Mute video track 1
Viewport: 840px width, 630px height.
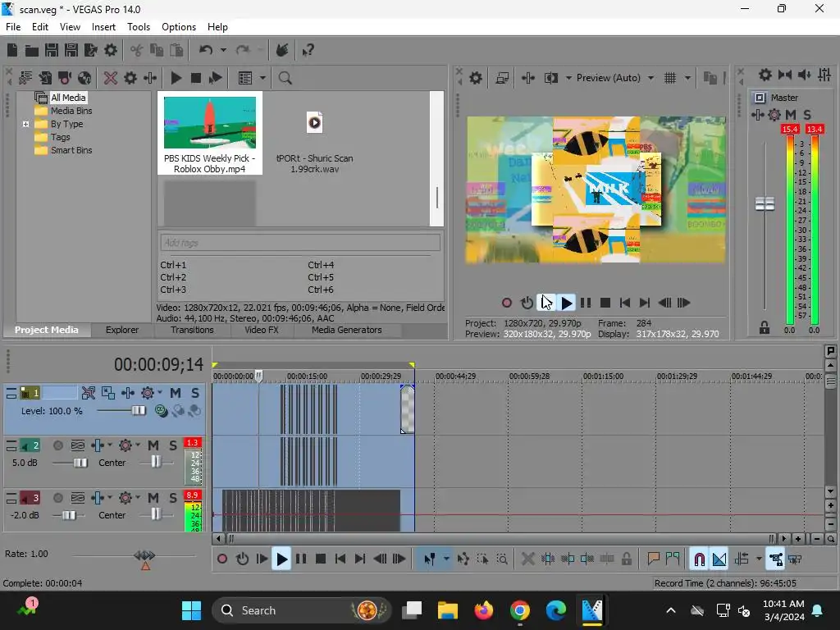pyautogui.click(x=176, y=393)
